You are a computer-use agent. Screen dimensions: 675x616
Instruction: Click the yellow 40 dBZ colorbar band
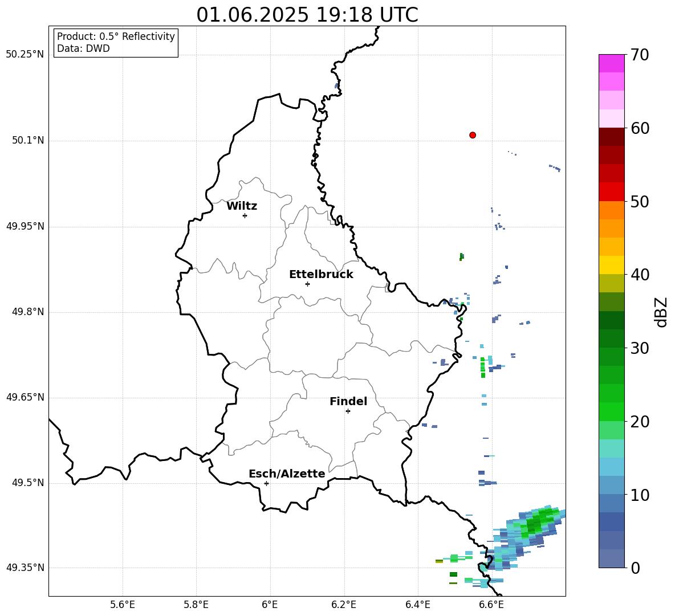pos(611,265)
